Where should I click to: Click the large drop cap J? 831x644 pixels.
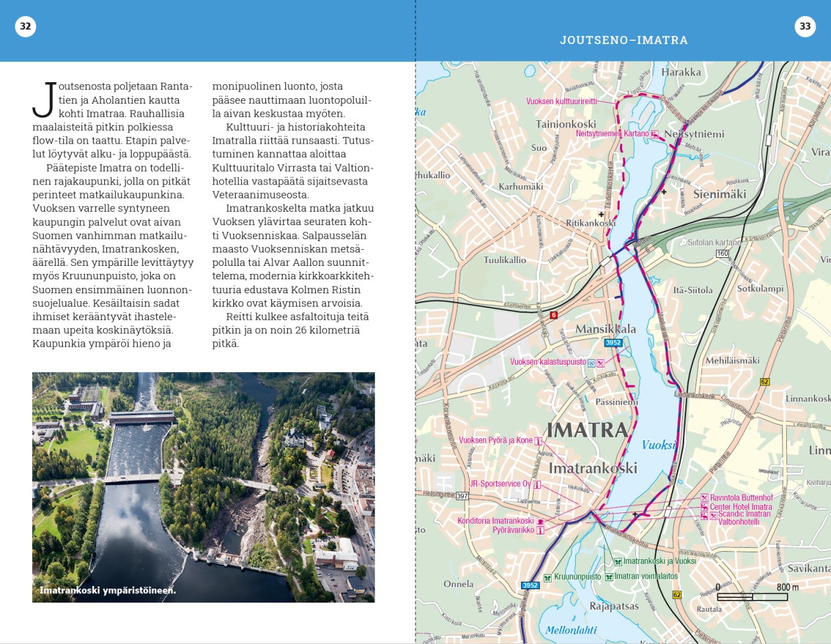click(x=44, y=100)
